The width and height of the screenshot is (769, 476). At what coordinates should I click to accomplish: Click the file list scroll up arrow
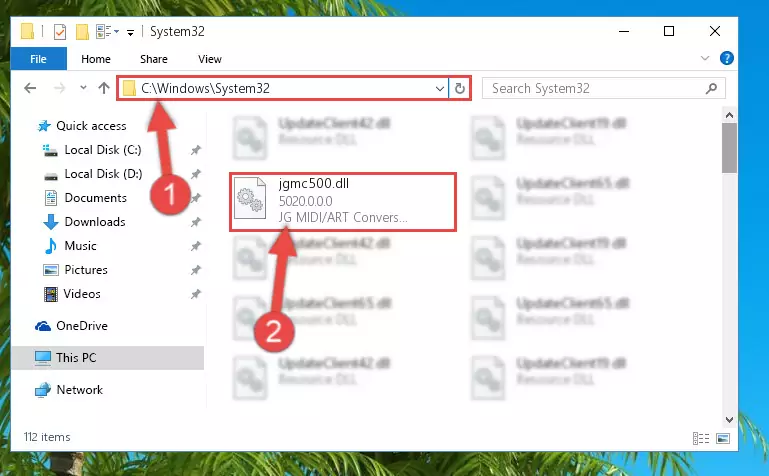pos(729,116)
